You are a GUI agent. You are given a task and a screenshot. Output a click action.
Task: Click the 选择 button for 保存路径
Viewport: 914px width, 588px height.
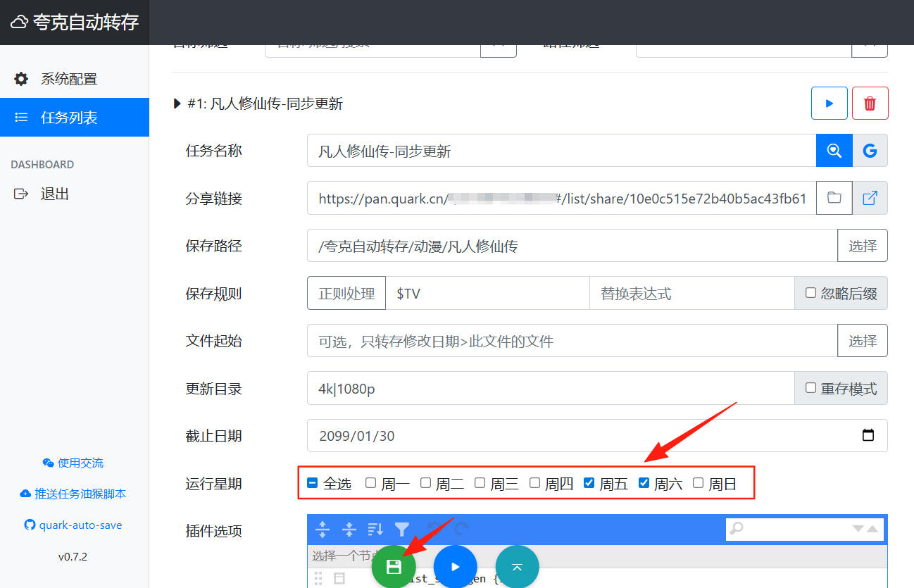(x=862, y=246)
